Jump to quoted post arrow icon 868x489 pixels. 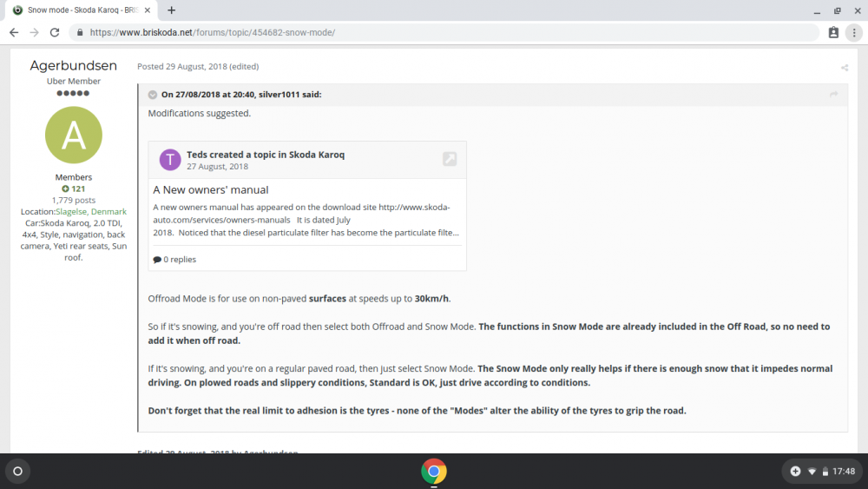click(x=833, y=94)
